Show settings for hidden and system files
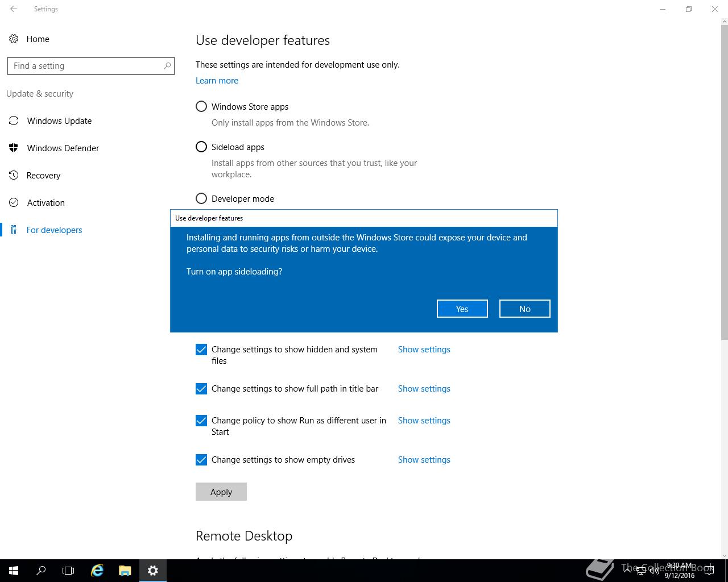The width and height of the screenshot is (728, 582). pos(424,350)
